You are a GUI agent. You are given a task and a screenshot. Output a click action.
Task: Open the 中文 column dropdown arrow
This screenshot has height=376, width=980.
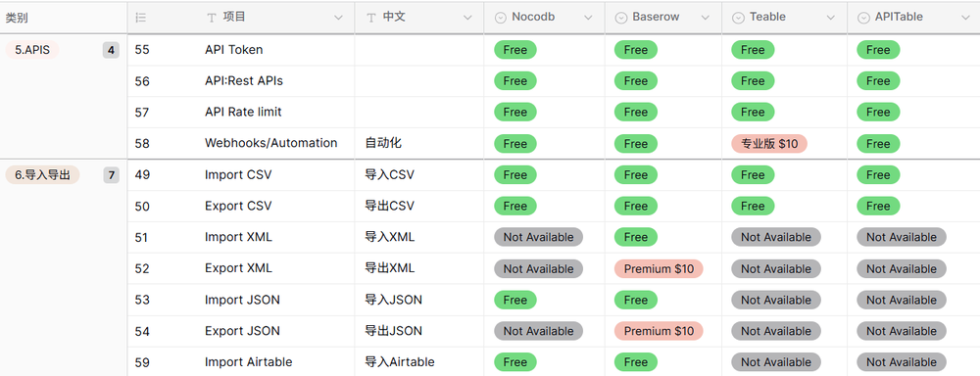click(467, 18)
